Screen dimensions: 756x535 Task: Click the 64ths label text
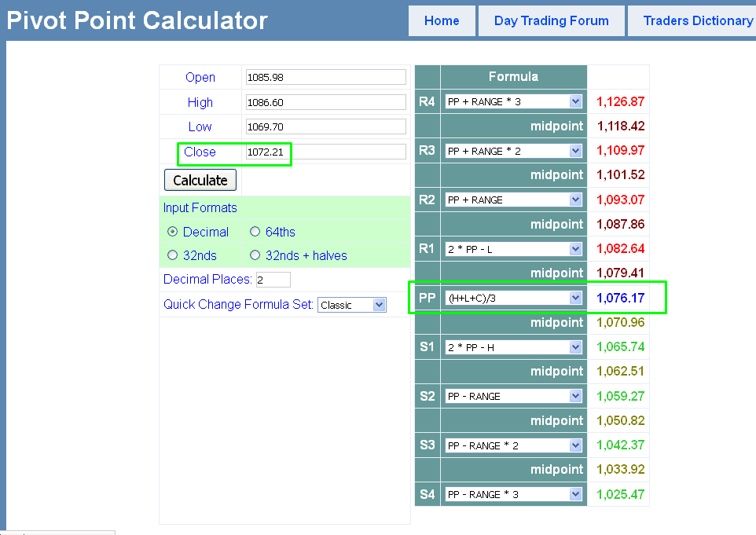[x=280, y=232]
